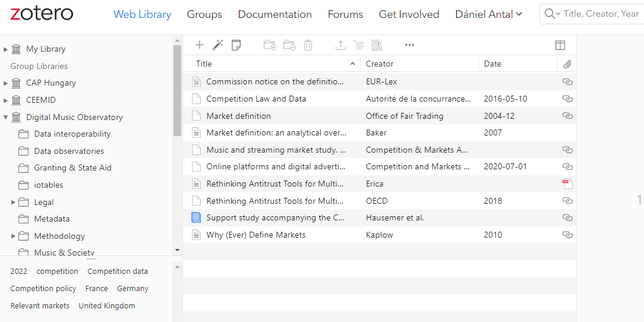644x322 pixels.
Task: Click the trash icon in toolbar
Action: [308, 45]
